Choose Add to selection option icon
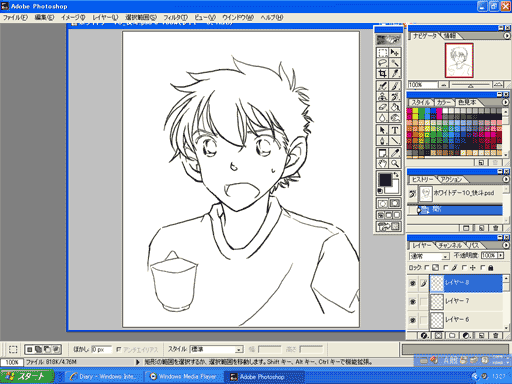This screenshot has width=512, height=384. pos(38,349)
